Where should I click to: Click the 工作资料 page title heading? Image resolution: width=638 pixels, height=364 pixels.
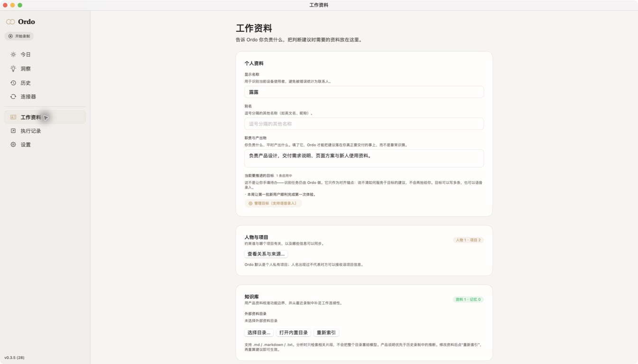coord(254,28)
